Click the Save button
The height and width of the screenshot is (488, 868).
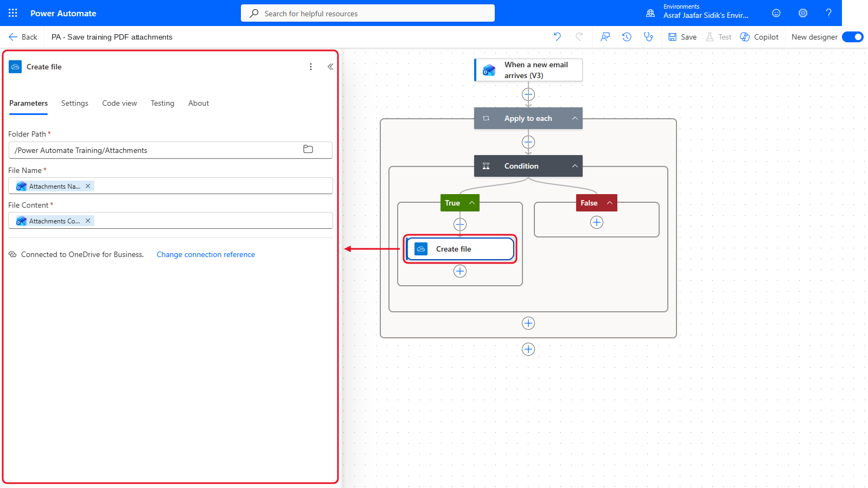click(682, 37)
